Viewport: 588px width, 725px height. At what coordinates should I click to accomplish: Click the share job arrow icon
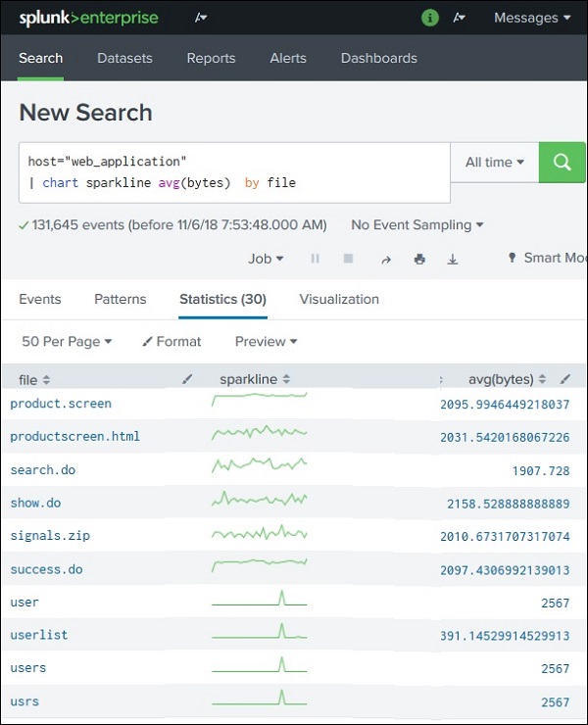pyautogui.click(x=385, y=259)
